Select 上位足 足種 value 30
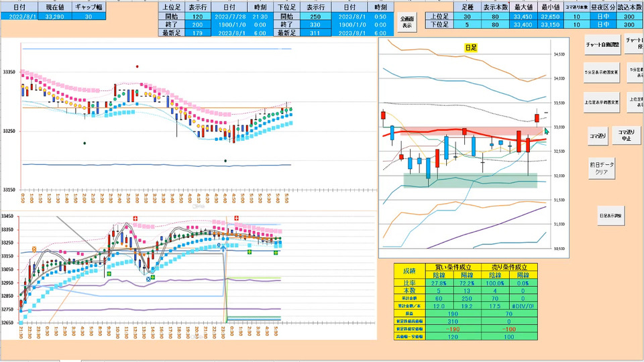 pyautogui.click(x=467, y=17)
